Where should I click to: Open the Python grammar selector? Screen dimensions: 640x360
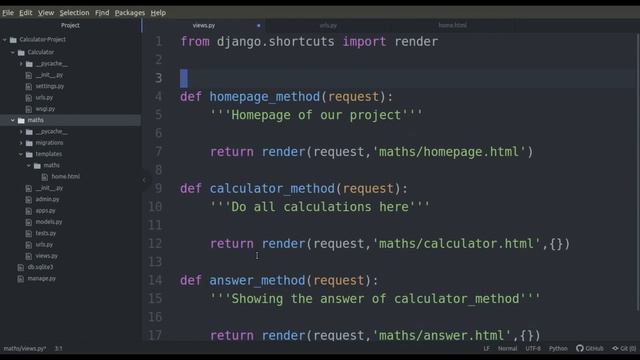pyautogui.click(x=558, y=349)
